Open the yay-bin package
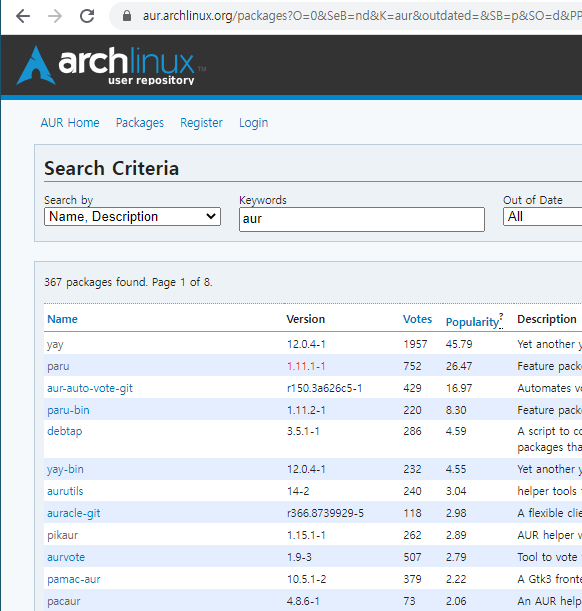582x611 pixels. tap(65, 469)
